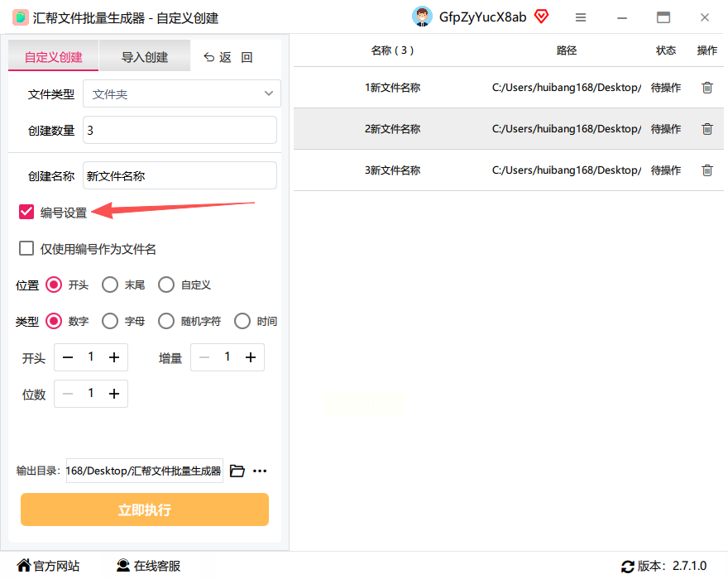Image resolution: width=728 pixels, height=579 pixels.
Task: Click the red VIP diamond icon
Action: coord(541,17)
